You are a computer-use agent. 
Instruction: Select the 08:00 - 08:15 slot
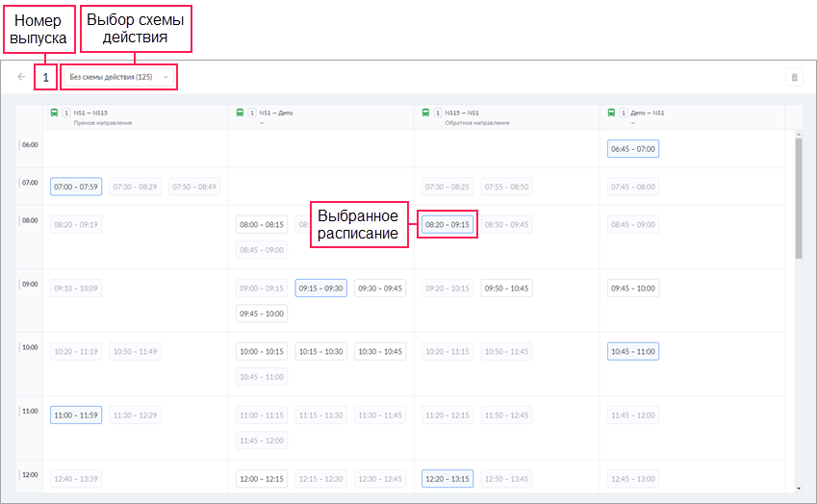coord(262,224)
